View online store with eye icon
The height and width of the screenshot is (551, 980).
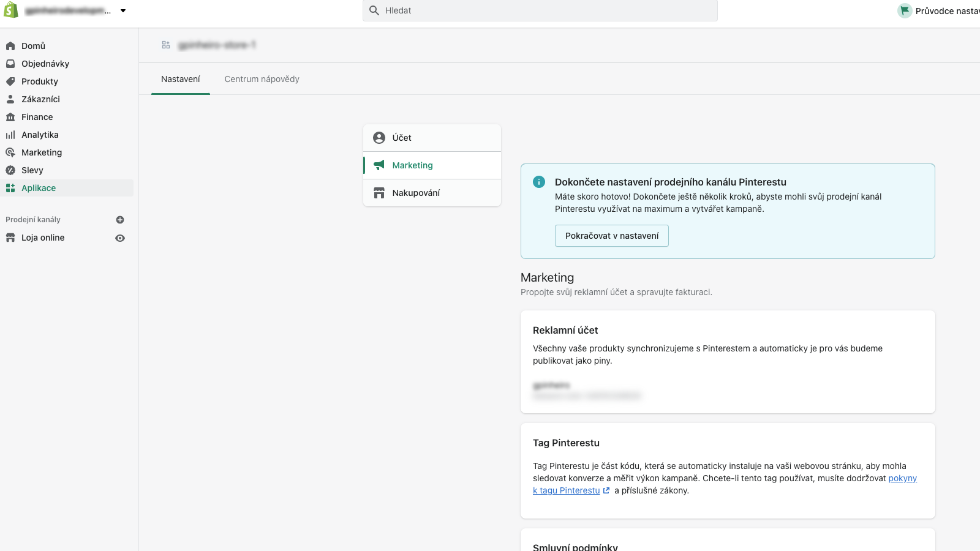[x=120, y=238]
